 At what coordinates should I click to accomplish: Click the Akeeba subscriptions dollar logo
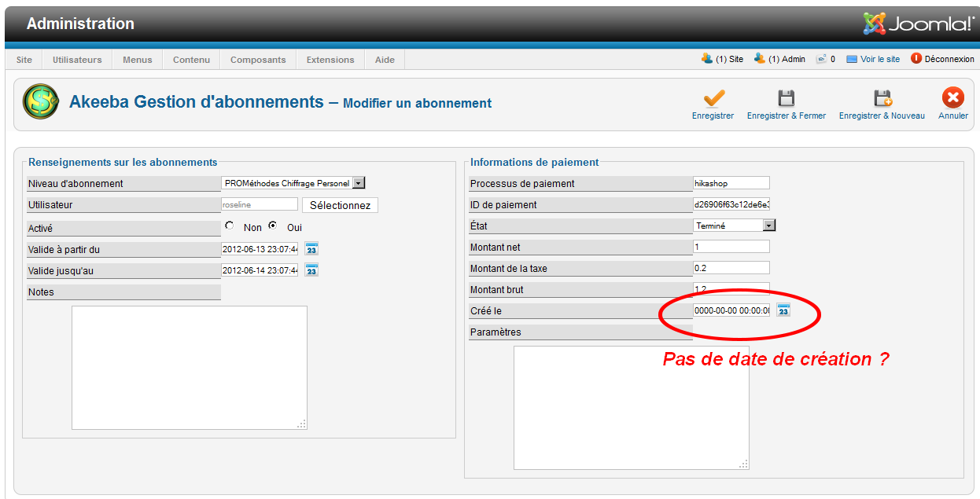coord(40,102)
